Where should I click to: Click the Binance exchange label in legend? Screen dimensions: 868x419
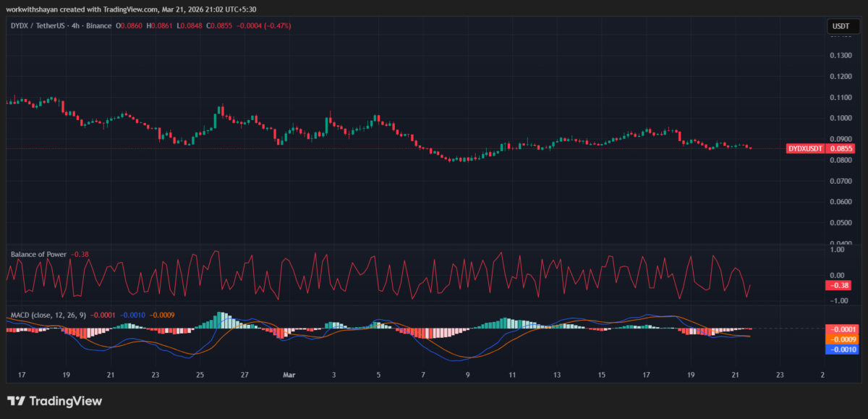98,25
